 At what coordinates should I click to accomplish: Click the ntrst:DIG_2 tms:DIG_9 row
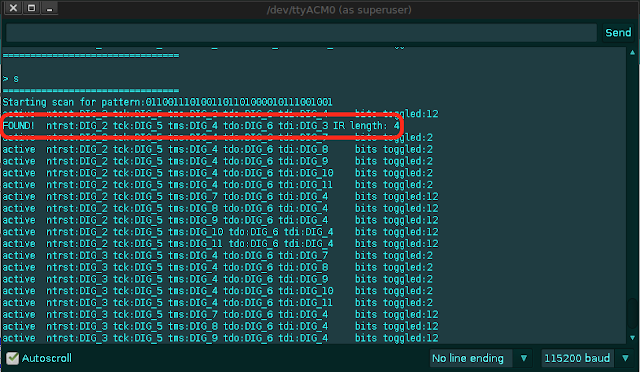point(220,221)
